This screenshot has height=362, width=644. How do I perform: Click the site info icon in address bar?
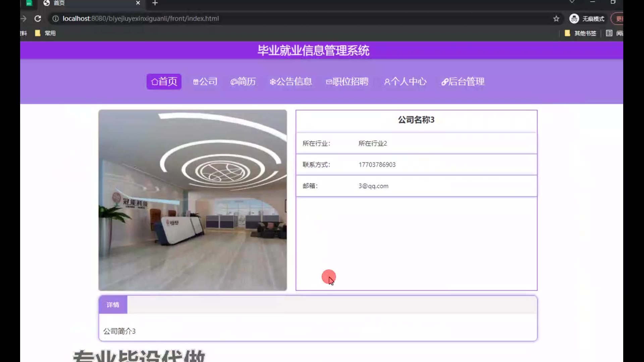[56, 19]
